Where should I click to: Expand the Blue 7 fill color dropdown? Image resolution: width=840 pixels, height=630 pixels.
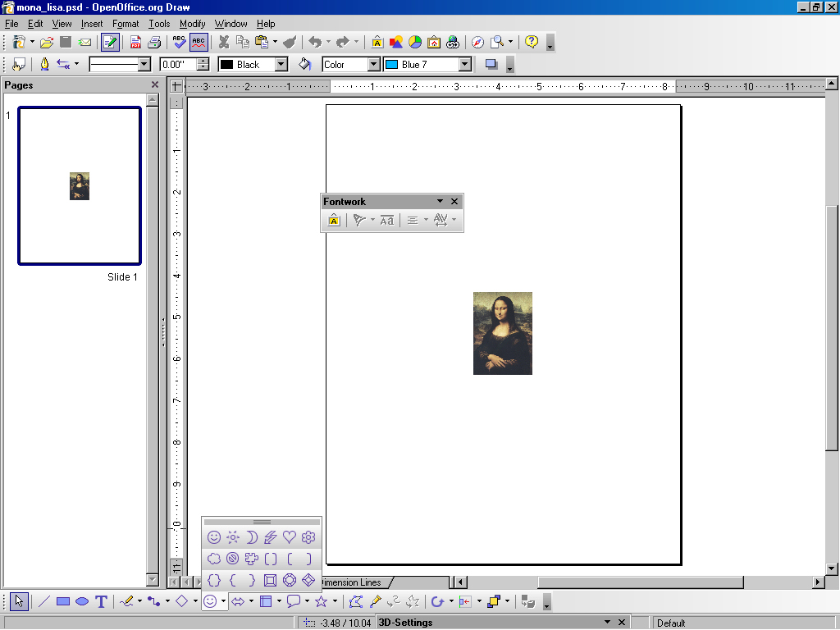point(465,64)
